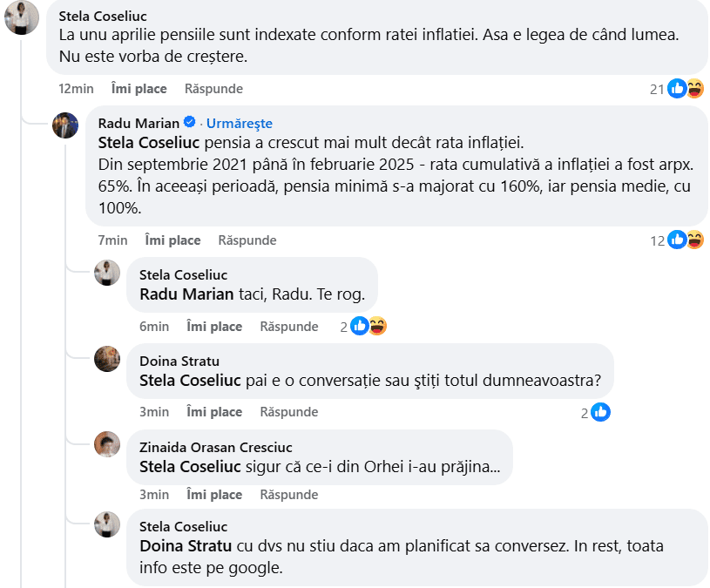Click the 7min timestamp under Radu Marian's comment

[112, 240]
